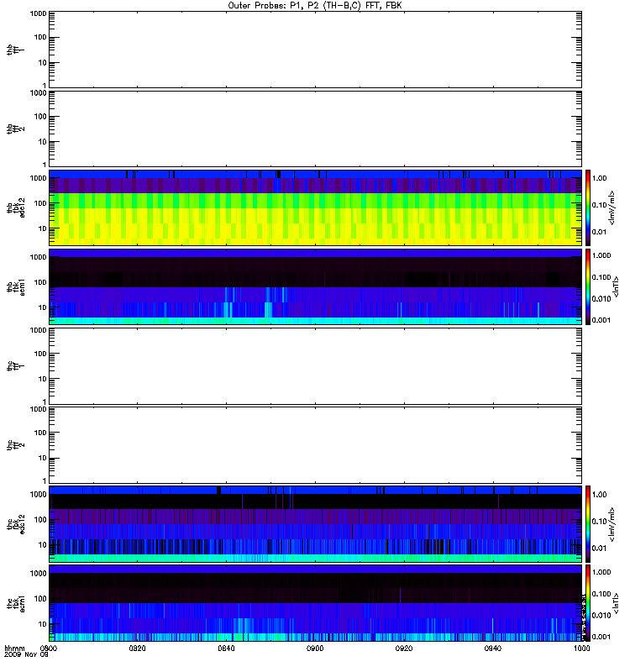Viewport: 630px width, 672px height.
Task: Click the "1.000" value beside the thc scm1 panel
Action: click(x=601, y=572)
